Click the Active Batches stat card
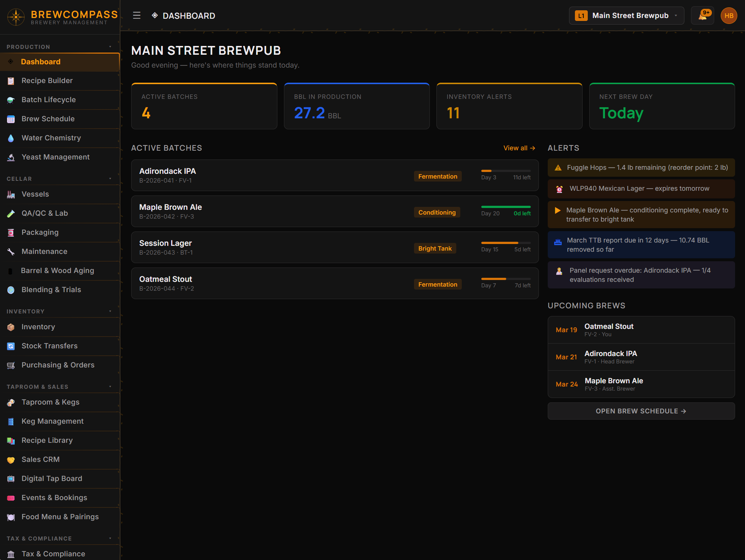Image resolution: width=745 pixels, height=560 pixels. point(204,106)
